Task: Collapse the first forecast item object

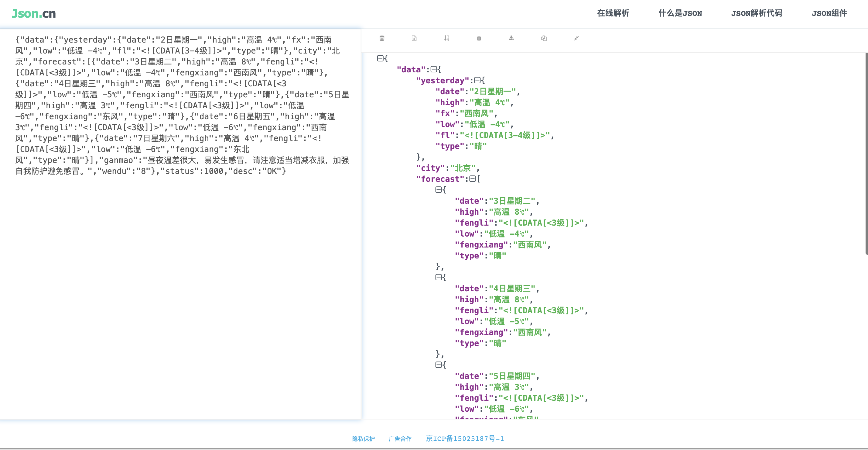Action: (438, 190)
